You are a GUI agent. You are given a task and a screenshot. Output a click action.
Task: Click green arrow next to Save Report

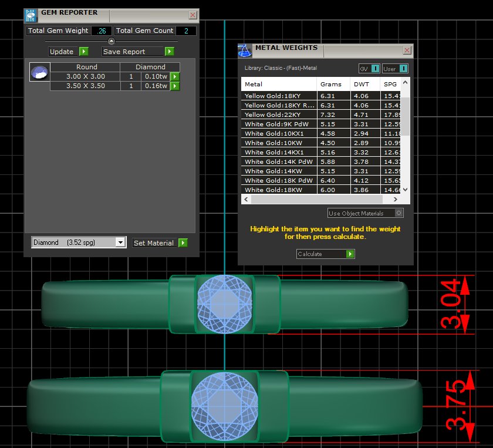pos(169,51)
